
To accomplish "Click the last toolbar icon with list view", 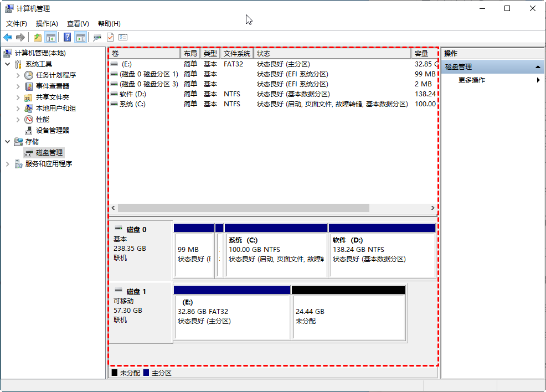I will tap(123, 37).
